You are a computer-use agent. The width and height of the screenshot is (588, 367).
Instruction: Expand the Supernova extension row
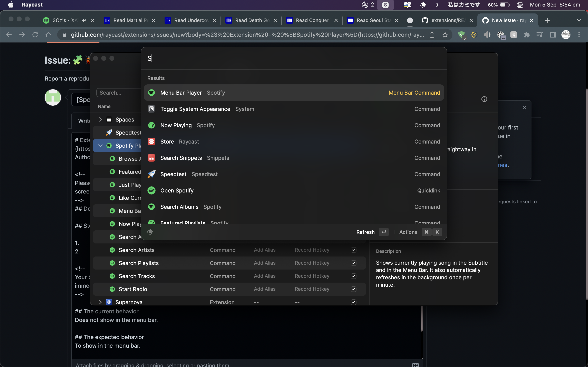click(x=100, y=302)
